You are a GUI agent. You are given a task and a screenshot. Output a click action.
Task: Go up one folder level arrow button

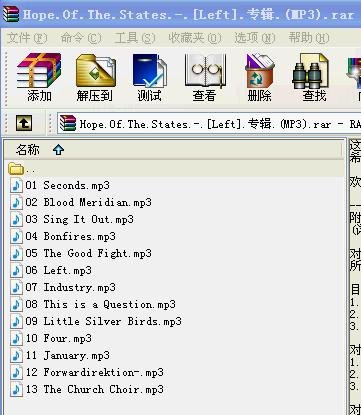[x=24, y=124]
